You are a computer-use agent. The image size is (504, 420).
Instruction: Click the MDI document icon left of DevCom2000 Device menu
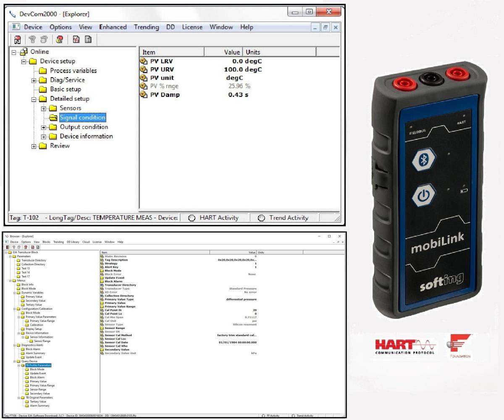(x=16, y=27)
